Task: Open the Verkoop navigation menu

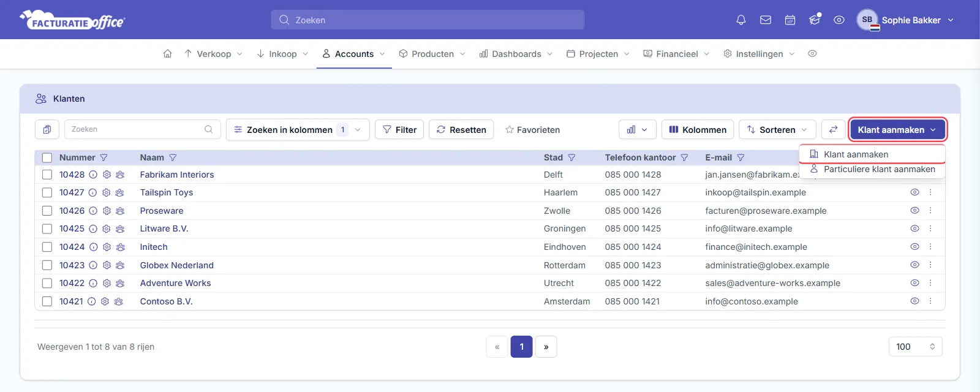Action: (x=213, y=54)
